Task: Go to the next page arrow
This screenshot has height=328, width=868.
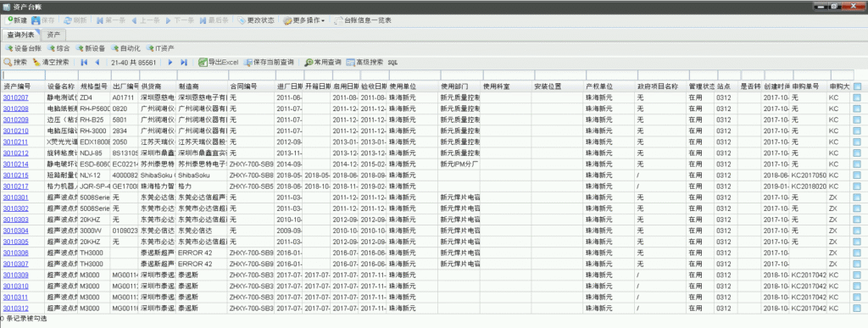Action: click(170, 63)
